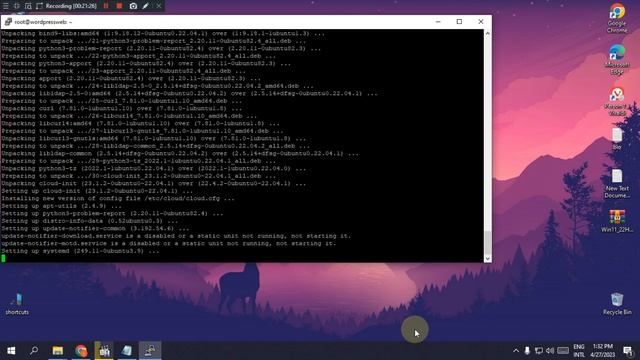Open the volume control tray icon

click(550, 351)
